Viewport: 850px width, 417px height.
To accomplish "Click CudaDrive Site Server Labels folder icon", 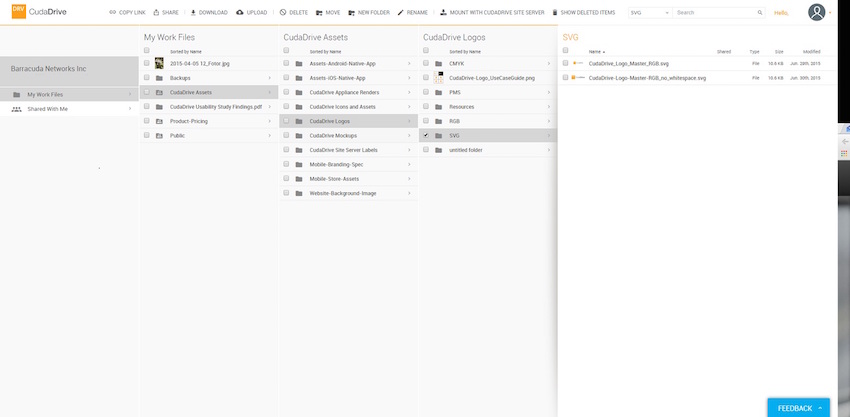I will [299, 150].
